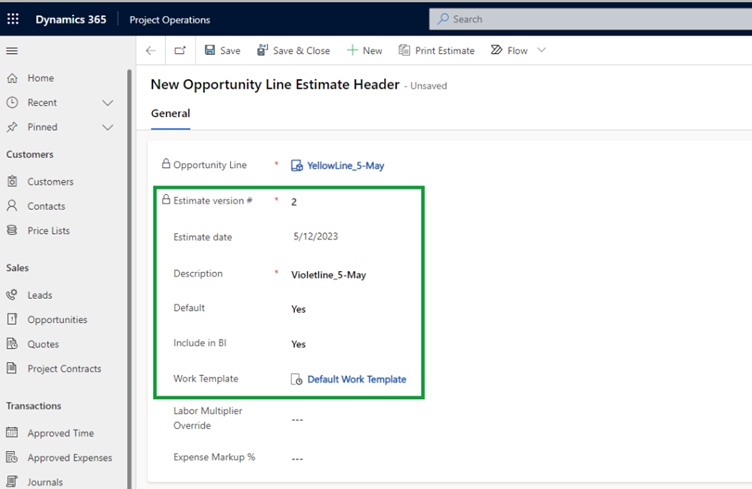752x489 pixels.
Task: Click the Search box
Action: coord(590,19)
